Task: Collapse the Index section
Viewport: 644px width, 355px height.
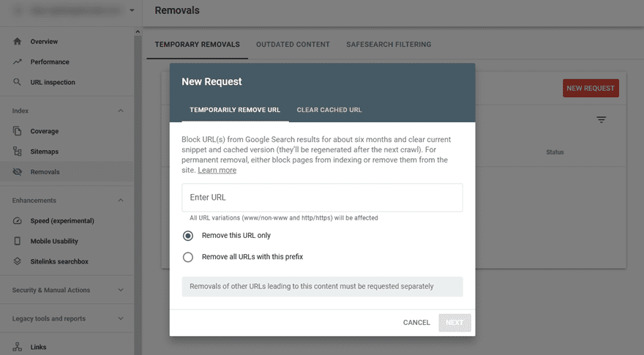Action: 121,111
